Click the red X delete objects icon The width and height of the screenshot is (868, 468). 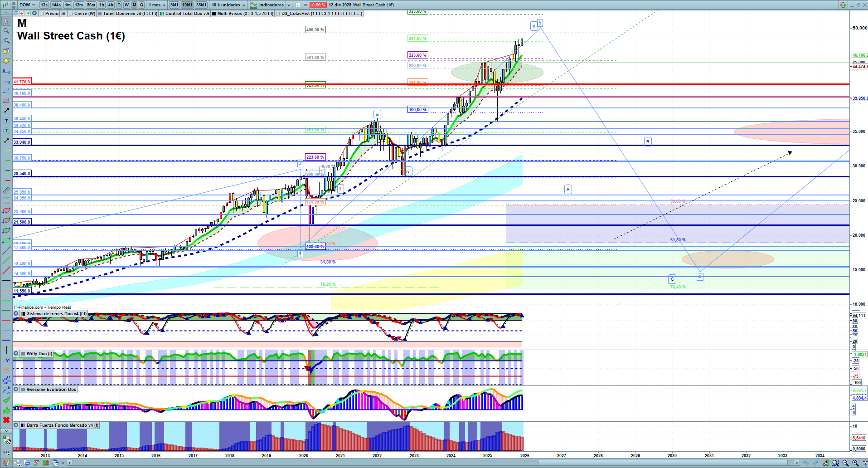tap(6, 420)
